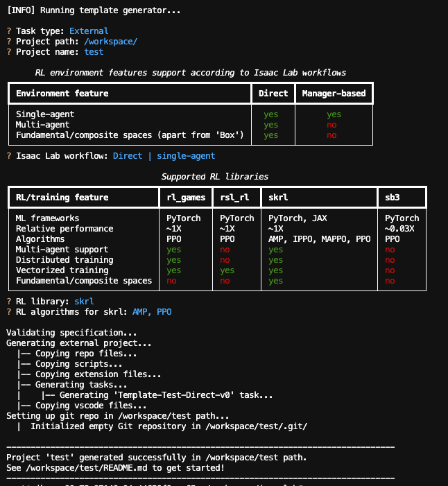Click the 'skrl' table column header

(280, 198)
